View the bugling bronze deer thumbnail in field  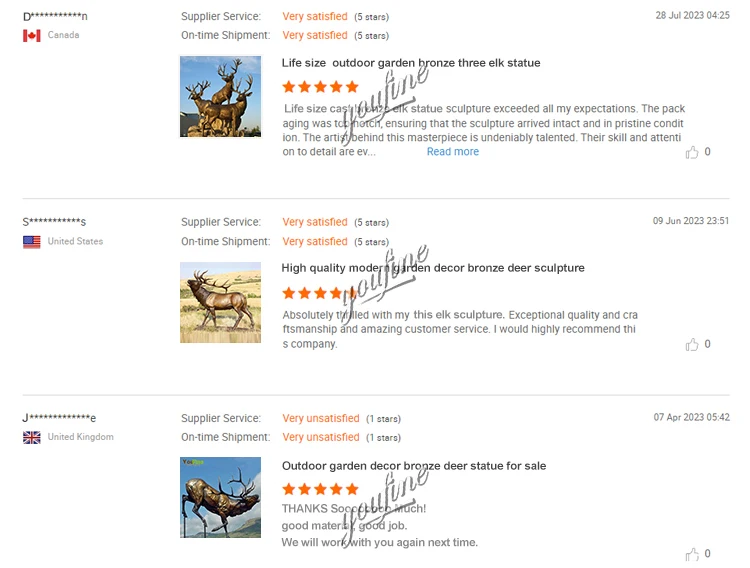[x=221, y=302]
